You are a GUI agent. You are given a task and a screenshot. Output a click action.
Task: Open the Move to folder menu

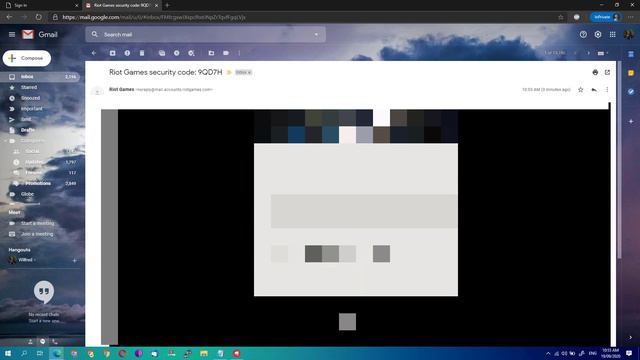[211, 53]
